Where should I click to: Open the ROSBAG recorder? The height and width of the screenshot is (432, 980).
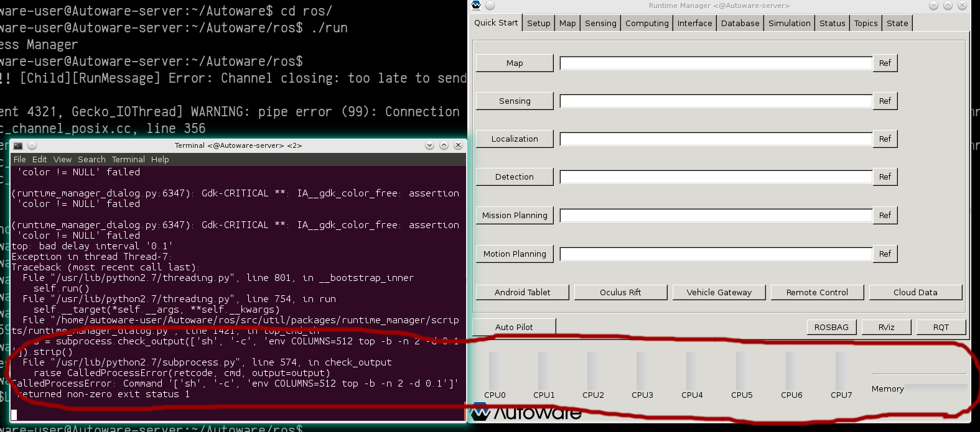[831, 328]
